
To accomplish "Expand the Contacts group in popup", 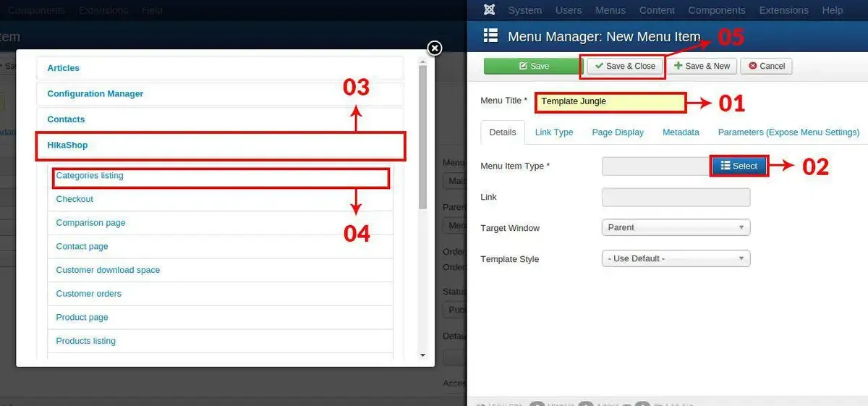I will (220, 119).
